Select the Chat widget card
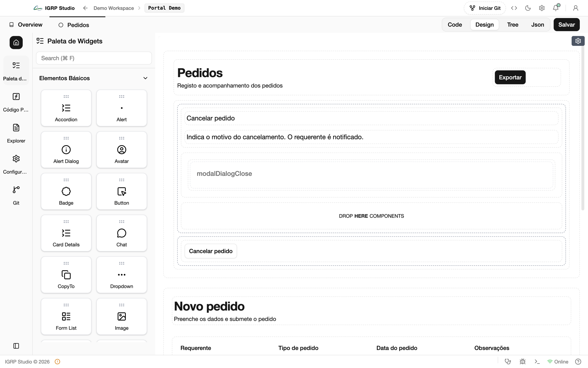This screenshot has width=588, height=368. point(122,233)
